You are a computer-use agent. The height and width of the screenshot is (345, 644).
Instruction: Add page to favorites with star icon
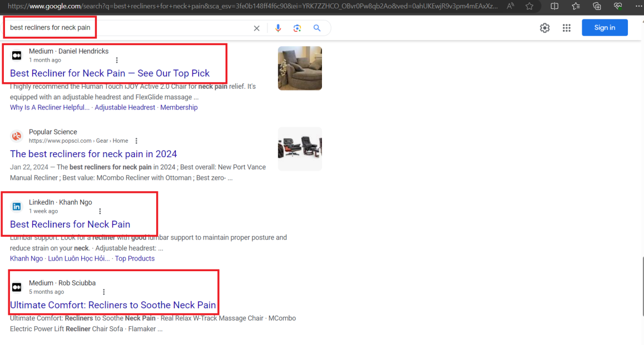pyautogui.click(x=529, y=6)
